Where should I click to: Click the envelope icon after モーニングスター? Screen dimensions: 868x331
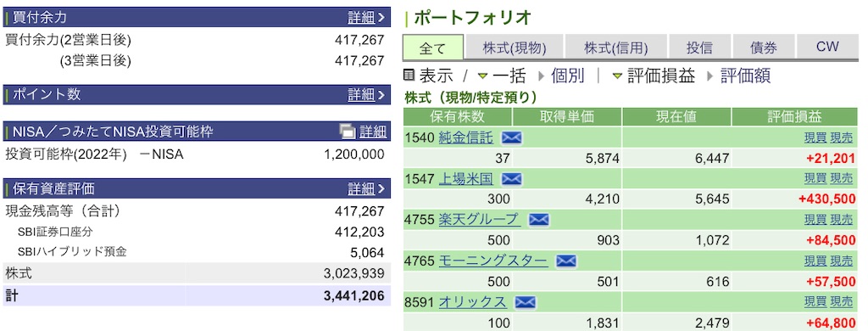(x=565, y=261)
